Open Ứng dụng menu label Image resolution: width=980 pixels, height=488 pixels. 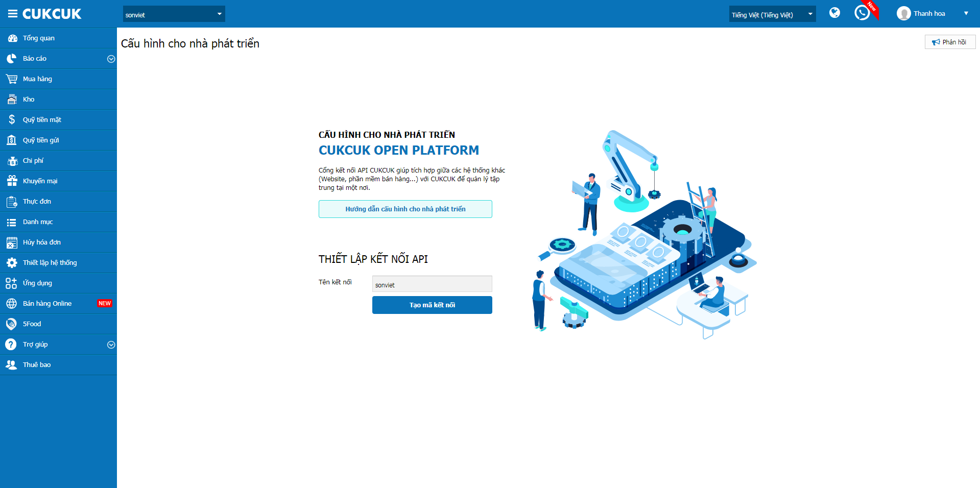point(37,283)
